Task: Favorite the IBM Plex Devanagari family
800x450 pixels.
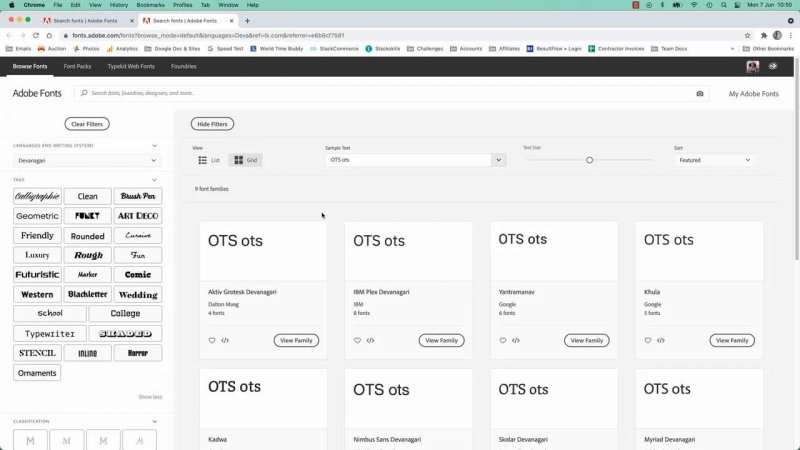Action: pos(357,340)
